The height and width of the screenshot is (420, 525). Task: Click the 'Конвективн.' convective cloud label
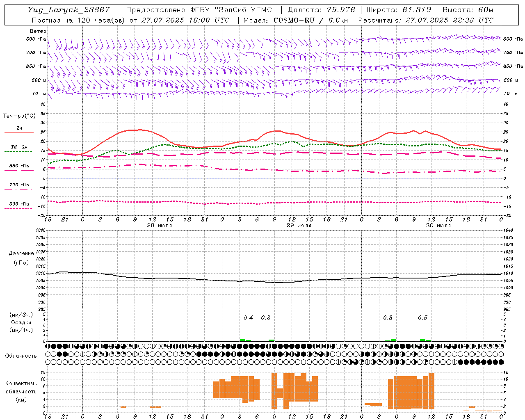(21, 383)
